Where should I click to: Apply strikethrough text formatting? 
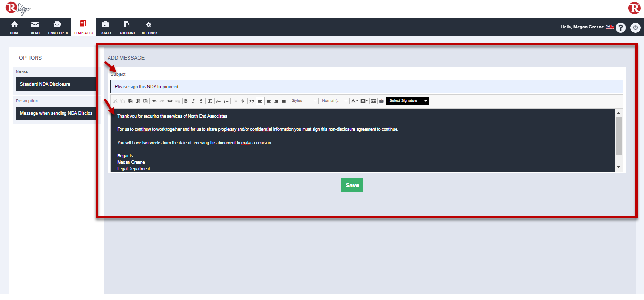pyautogui.click(x=201, y=101)
